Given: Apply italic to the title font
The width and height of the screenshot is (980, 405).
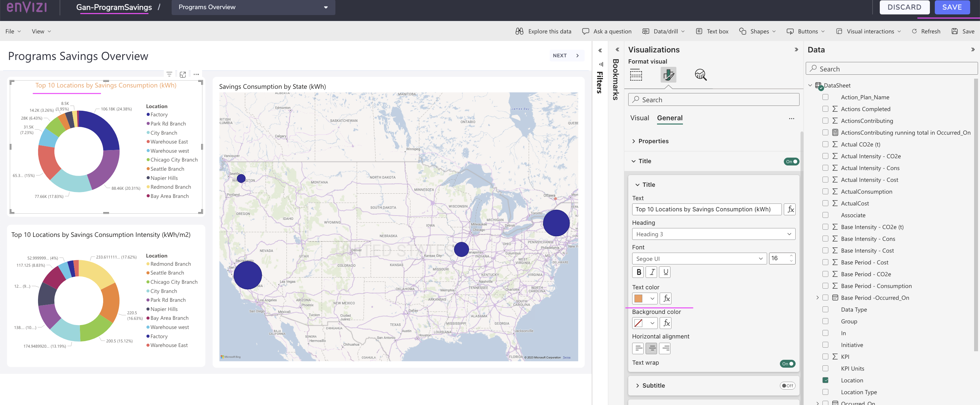Looking at the screenshot, I should [x=651, y=272].
